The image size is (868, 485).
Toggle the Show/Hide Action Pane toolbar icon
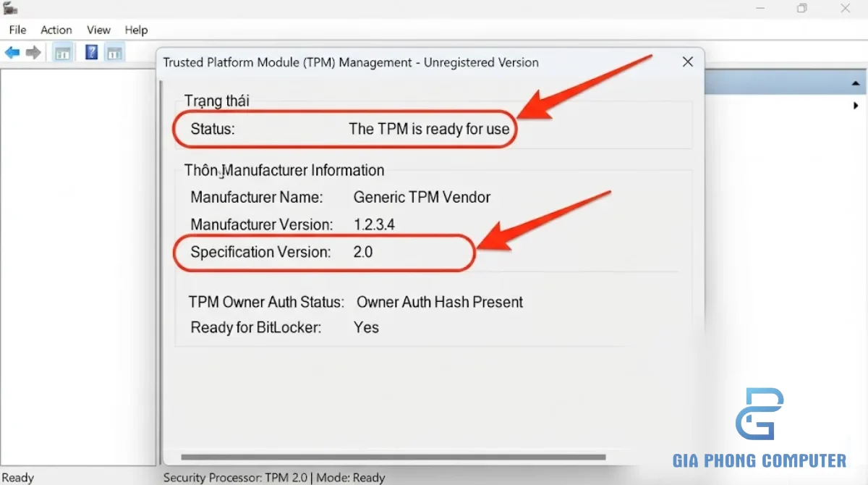point(114,53)
